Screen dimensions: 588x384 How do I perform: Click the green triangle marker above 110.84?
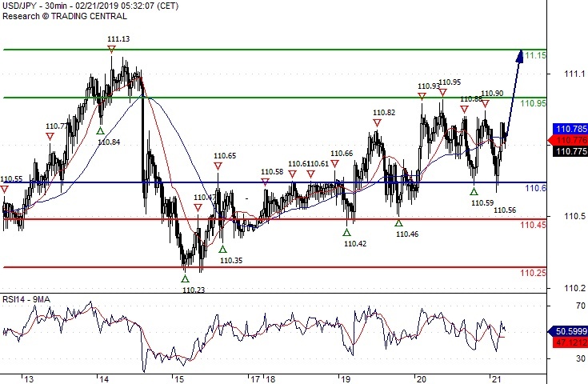[x=100, y=131]
